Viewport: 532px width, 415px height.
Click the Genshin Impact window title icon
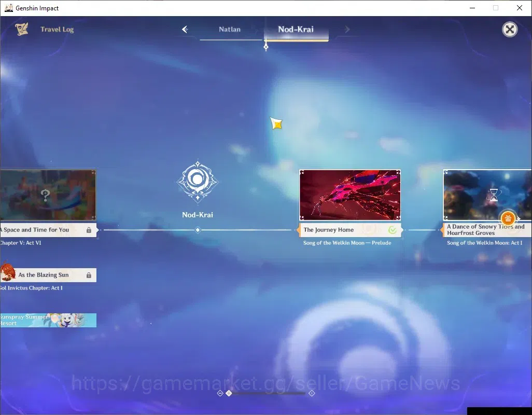click(x=8, y=8)
